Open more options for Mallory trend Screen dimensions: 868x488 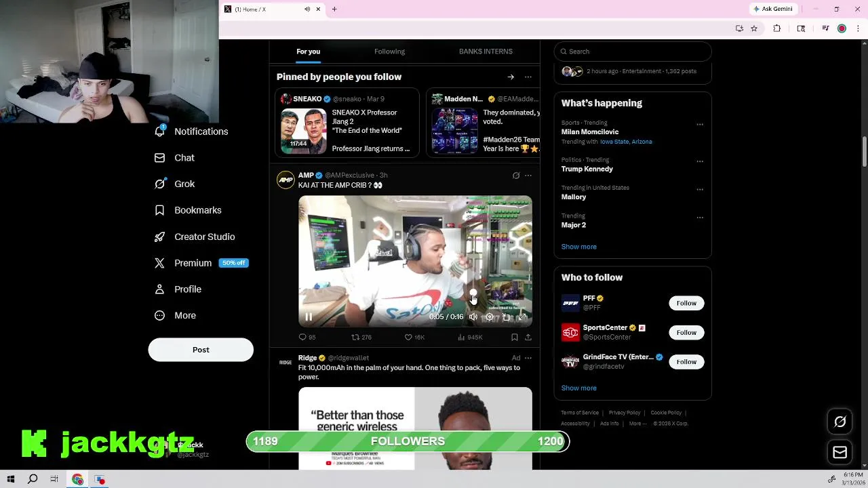pos(700,190)
